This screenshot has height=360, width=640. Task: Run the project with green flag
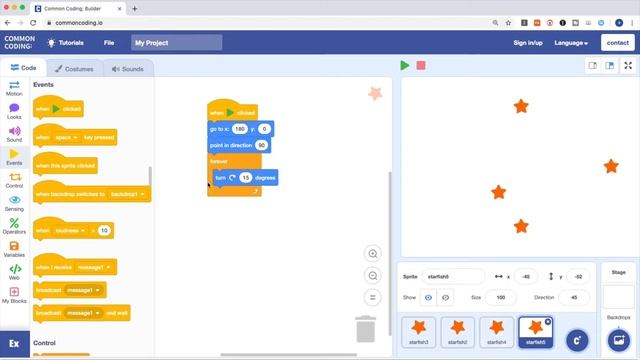coord(404,65)
